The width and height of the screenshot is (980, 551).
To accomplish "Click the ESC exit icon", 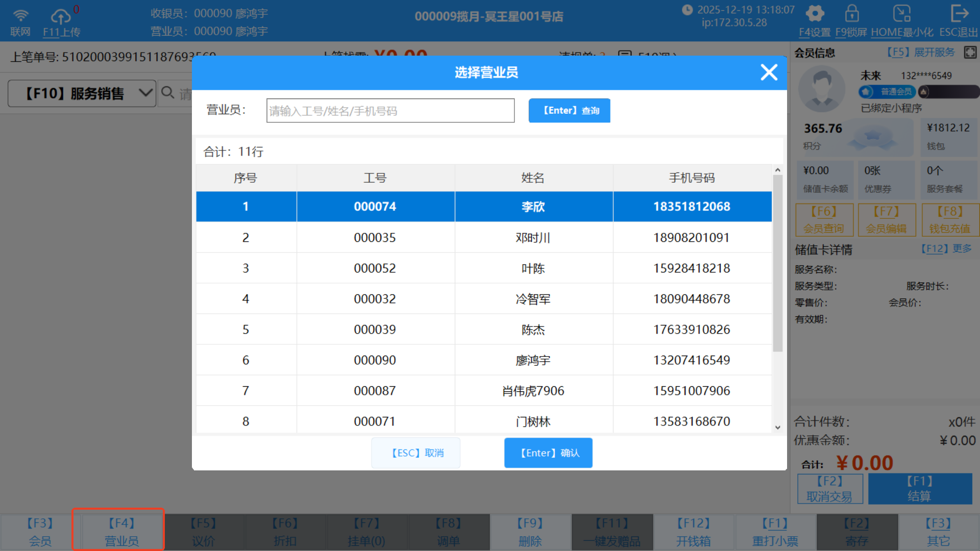I will coord(959,13).
